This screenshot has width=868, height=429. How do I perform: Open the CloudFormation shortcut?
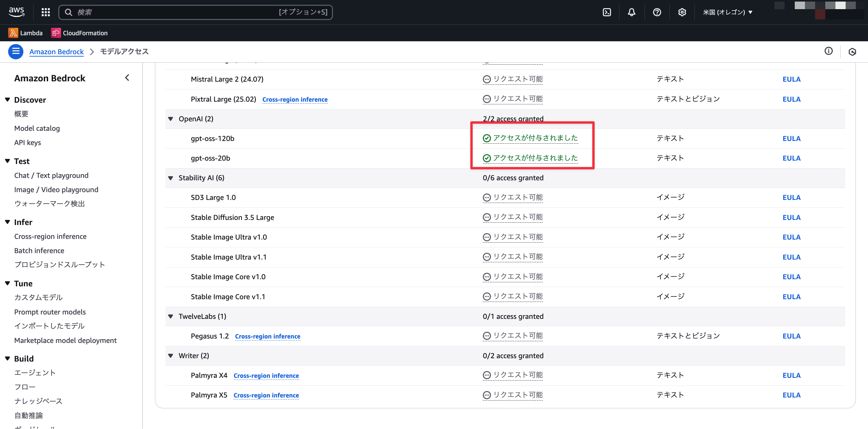click(x=79, y=33)
